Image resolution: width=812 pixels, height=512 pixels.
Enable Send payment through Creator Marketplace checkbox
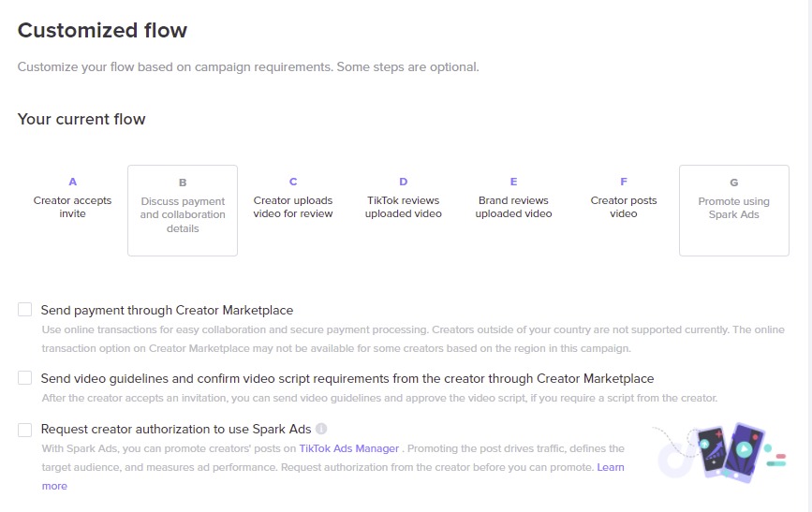(25, 310)
